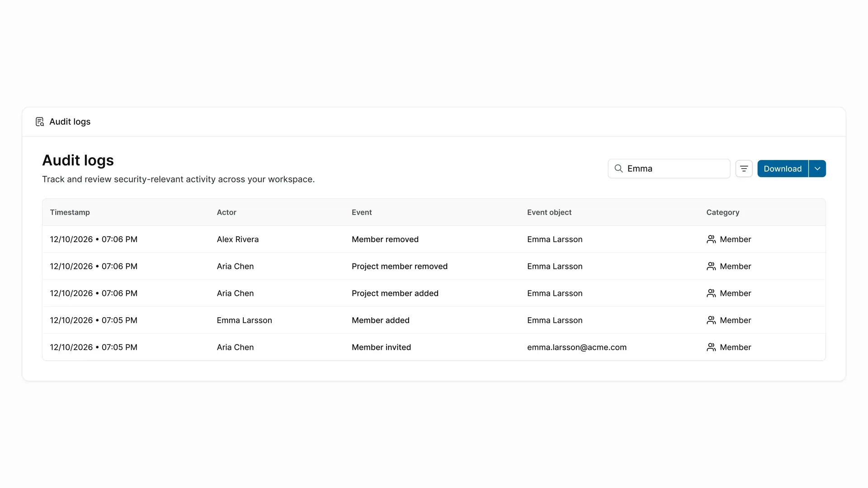The image size is (868, 488).
Task: Focus the search field containing Emma
Action: [669, 169]
